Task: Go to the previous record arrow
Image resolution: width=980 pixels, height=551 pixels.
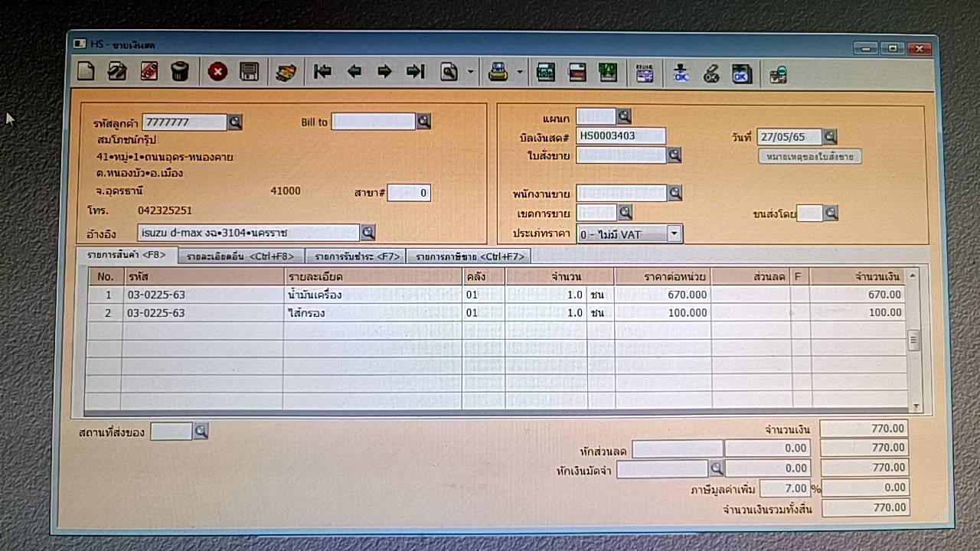Action: 354,72
